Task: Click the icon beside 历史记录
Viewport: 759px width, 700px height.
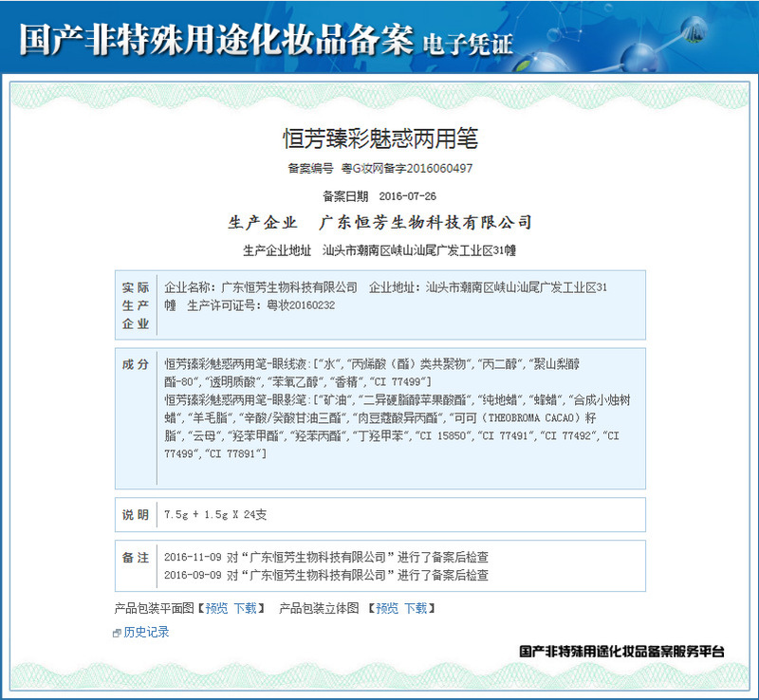Action: click(x=117, y=633)
